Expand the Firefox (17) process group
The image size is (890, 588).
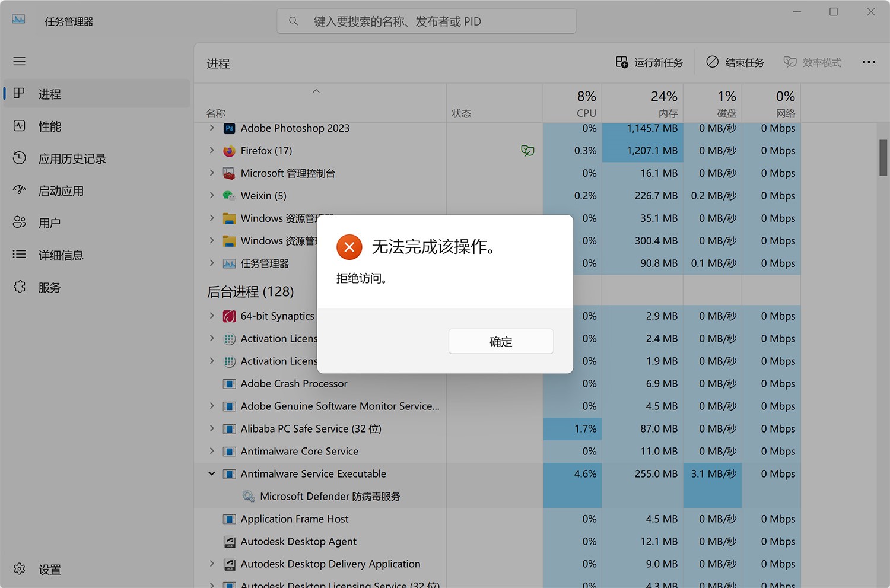pyautogui.click(x=212, y=151)
